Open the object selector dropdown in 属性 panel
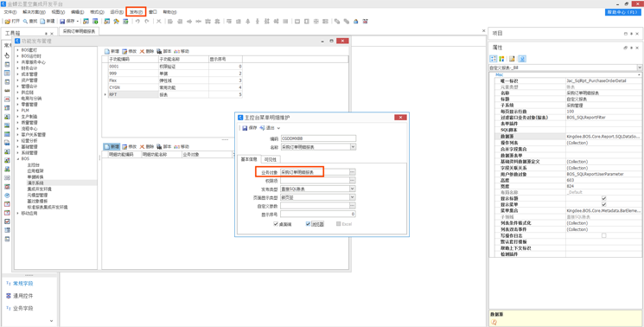The width and height of the screenshot is (644, 327). pyautogui.click(x=640, y=67)
